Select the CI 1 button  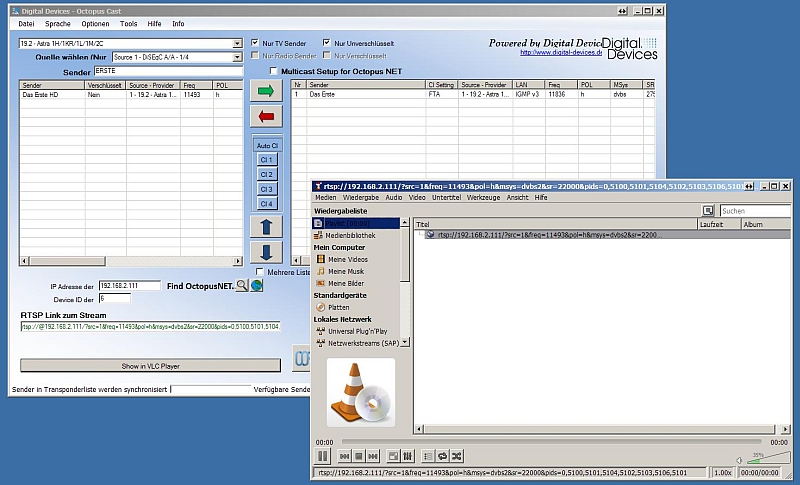pos(266,160)
